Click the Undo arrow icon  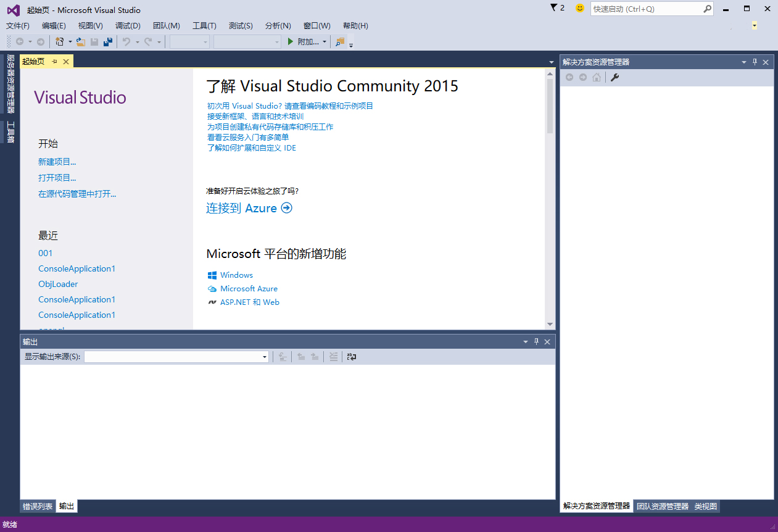(126, 41)
